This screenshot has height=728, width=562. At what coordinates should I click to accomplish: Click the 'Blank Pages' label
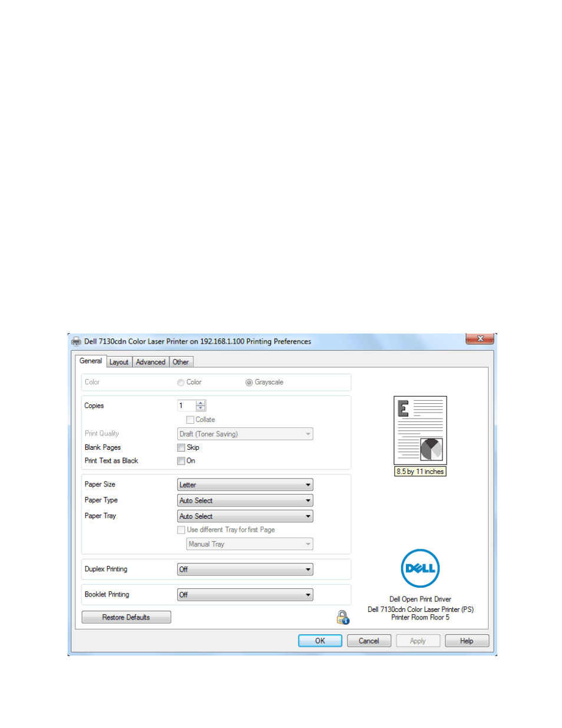tap(103, 447)
